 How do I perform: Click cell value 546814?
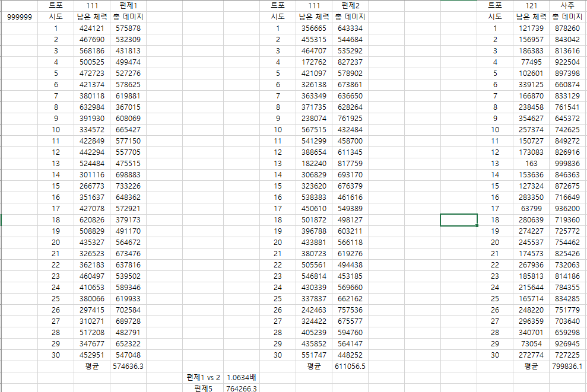point(314,276)
